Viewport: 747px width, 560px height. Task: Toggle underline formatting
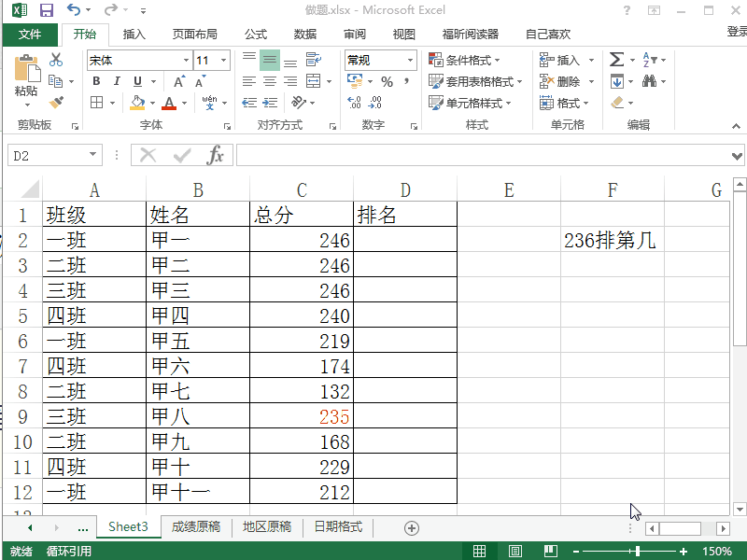(x=136, y=80)
